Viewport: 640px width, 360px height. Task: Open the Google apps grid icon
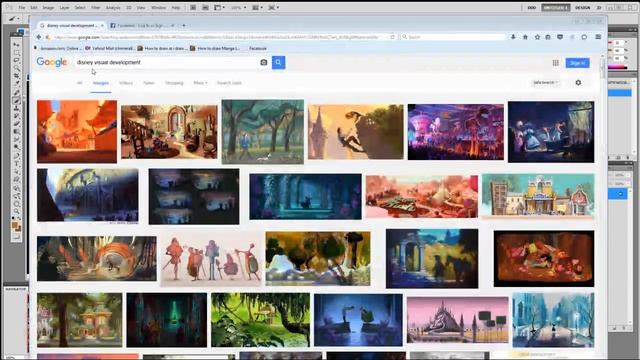556,63
